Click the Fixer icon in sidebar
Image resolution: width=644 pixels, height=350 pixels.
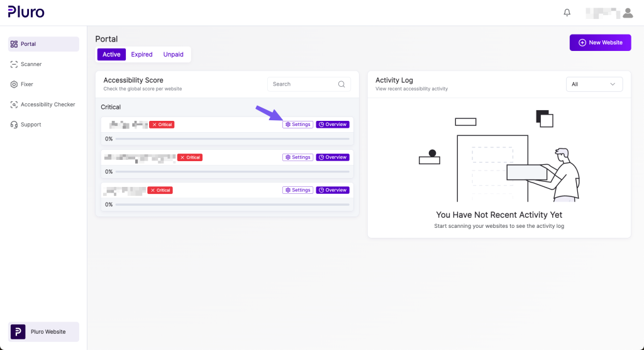(x=14, y=84)
